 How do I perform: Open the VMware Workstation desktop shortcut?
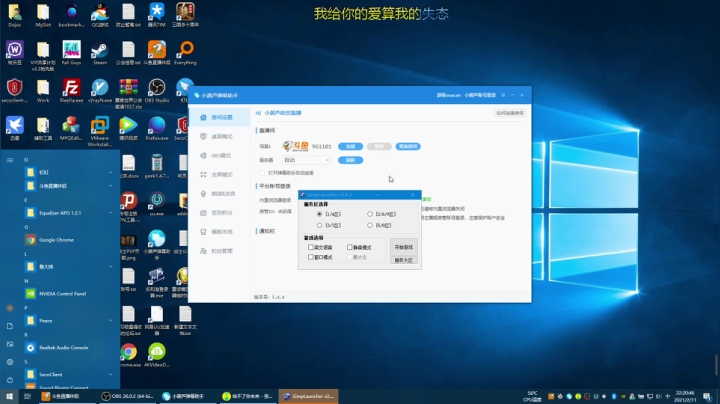click(100, 131)
